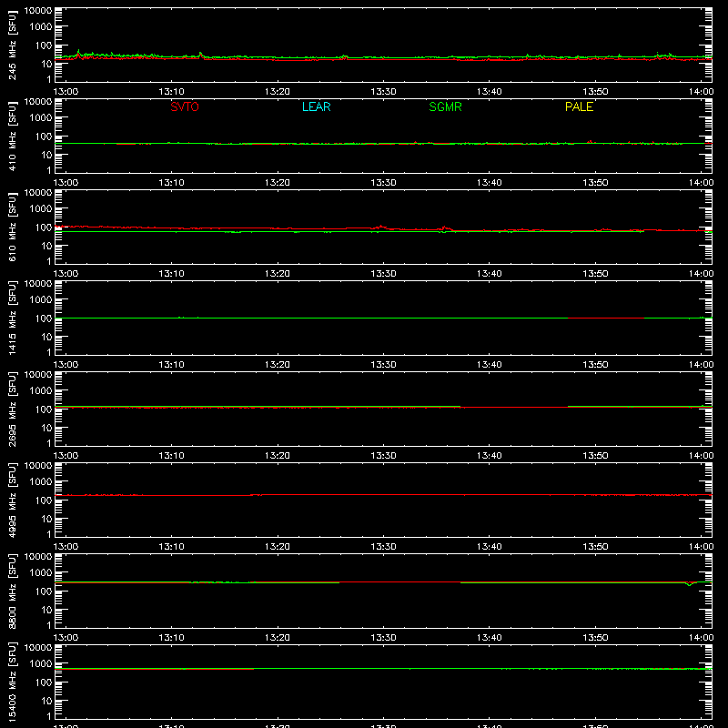The image size is (728, 728).
Task: Click the 10 y-axis value of the 1415 MHz panel
Action: pyautogui.click(x=46, y=337)
